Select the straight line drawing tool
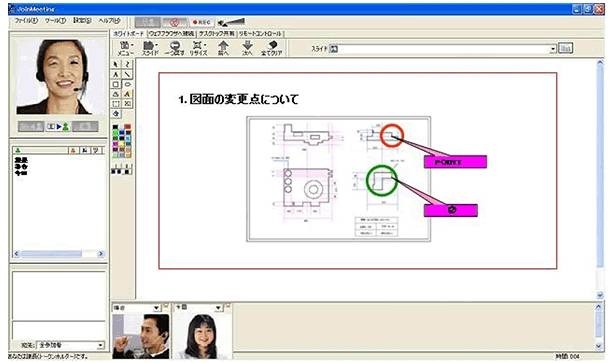This screenshot has height=363, width=615. [x=127, y=74]
